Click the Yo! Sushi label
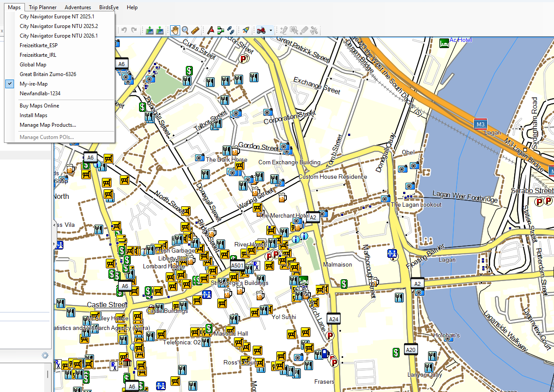 (x=283, y=317)
